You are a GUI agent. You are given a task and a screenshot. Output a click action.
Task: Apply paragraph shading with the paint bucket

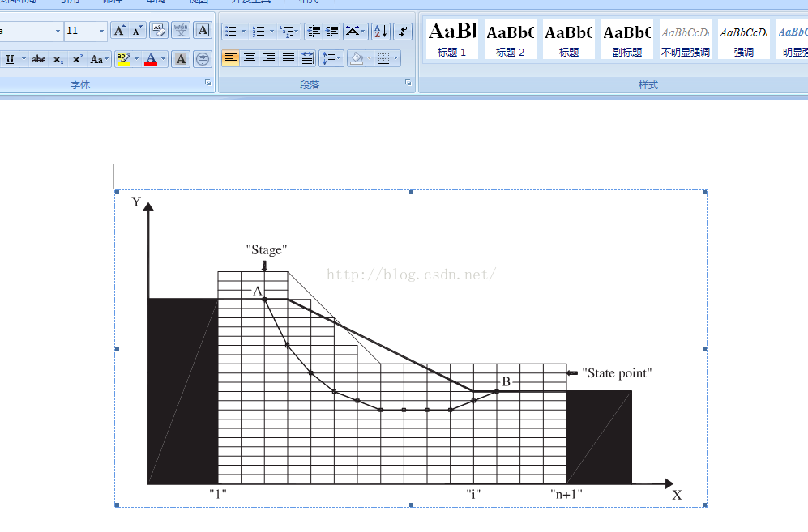point(356,58)
